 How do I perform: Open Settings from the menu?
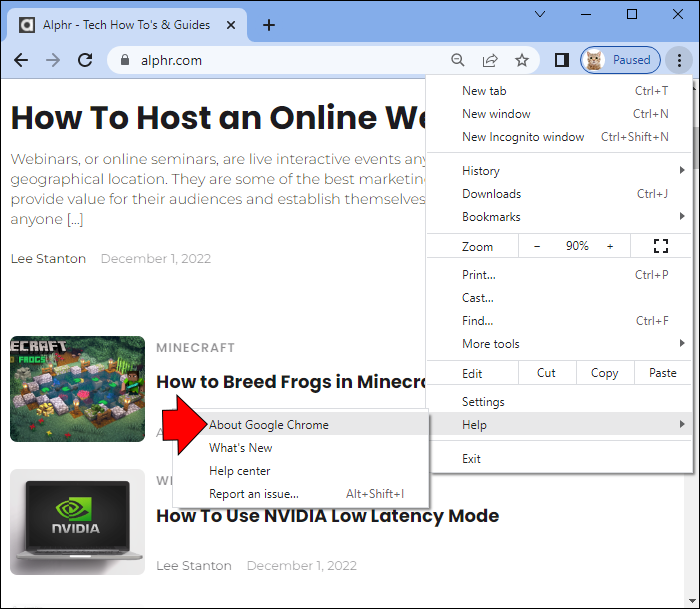click(559, 402)
